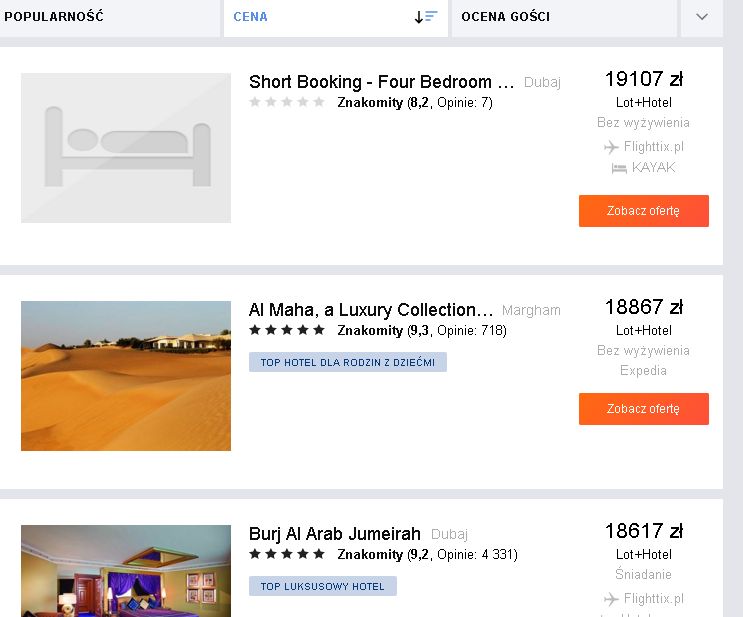Click the 19107 zł price
This screenshot has width=743, height=617.
[x=643, y=79]
